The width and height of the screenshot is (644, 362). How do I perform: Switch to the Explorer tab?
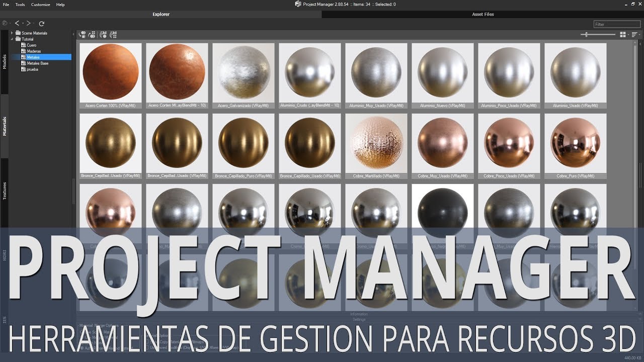[x=161, y=14]
